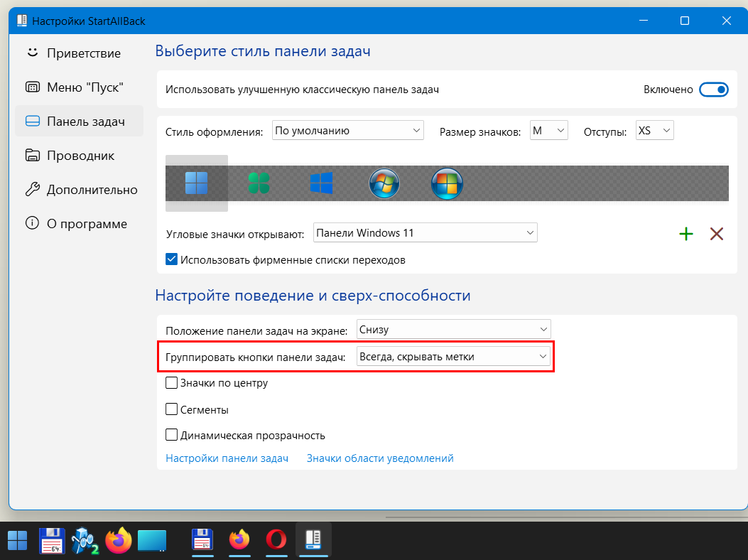
Task: Expand the "Размер значков" dropdown
Action: coord(548,131)
